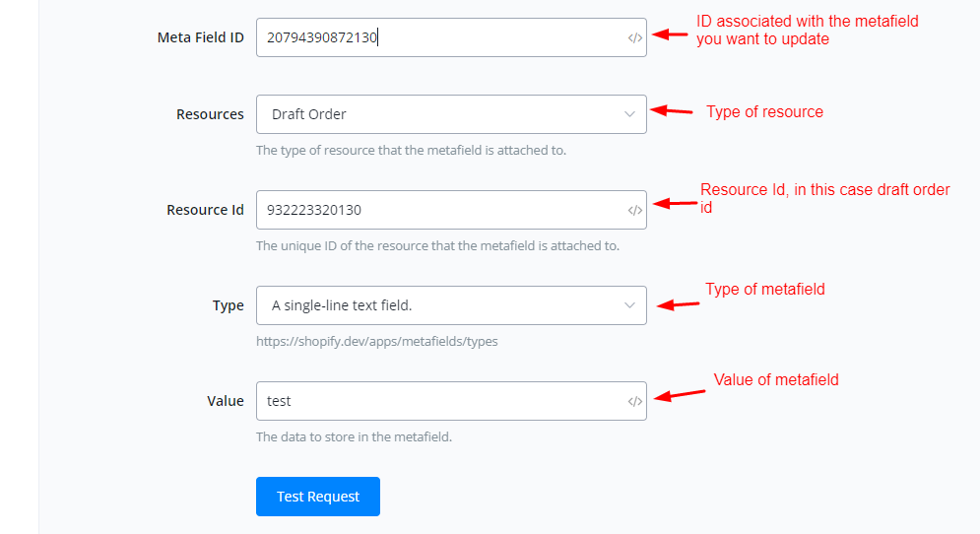980x534 pixels.
Task: Select the 'Draft Order' value text
Action: (x=309, y=114)
